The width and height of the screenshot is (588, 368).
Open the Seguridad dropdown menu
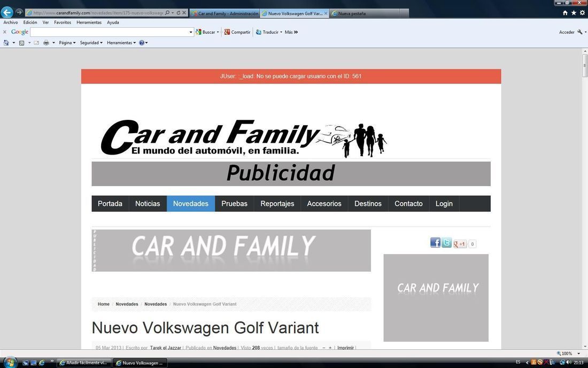coord(91,43)
